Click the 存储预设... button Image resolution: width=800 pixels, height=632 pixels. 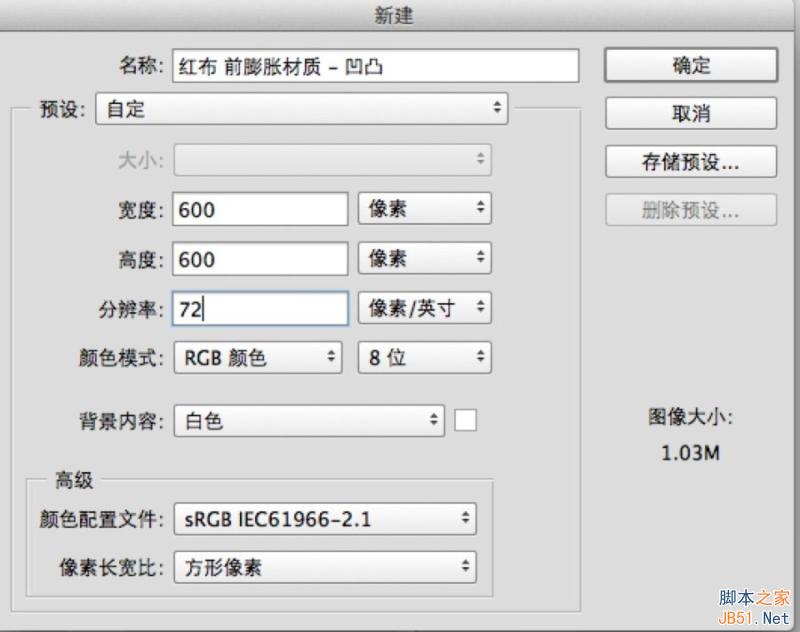(x=691, y=162)
